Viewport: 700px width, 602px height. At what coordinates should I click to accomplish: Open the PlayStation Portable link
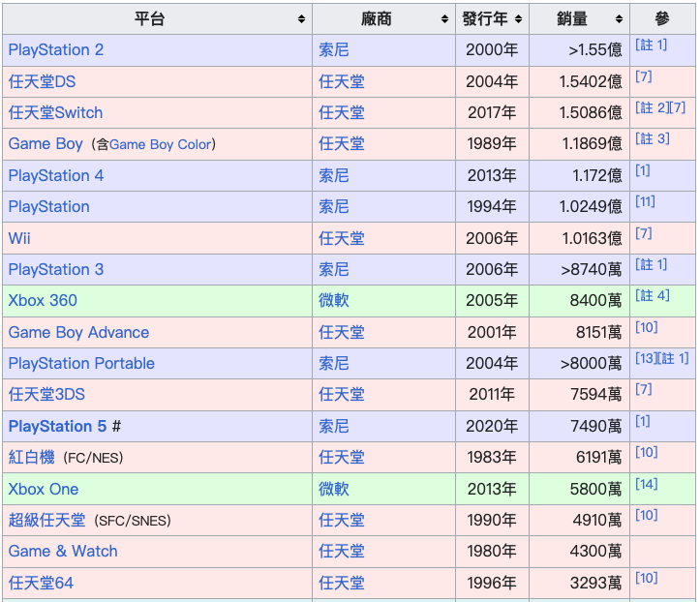coord(81,363)
